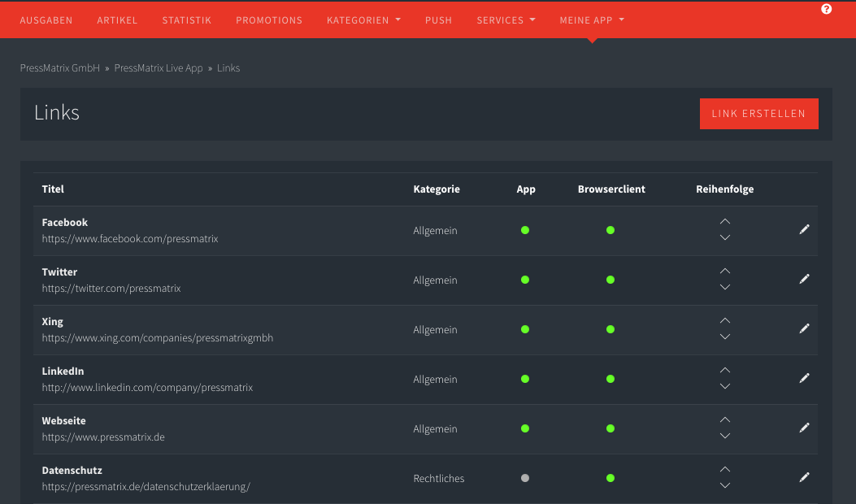The width and height of the screenshot is (856, 504).
Task: Click the App column header
Action: [x=526, y=189]
